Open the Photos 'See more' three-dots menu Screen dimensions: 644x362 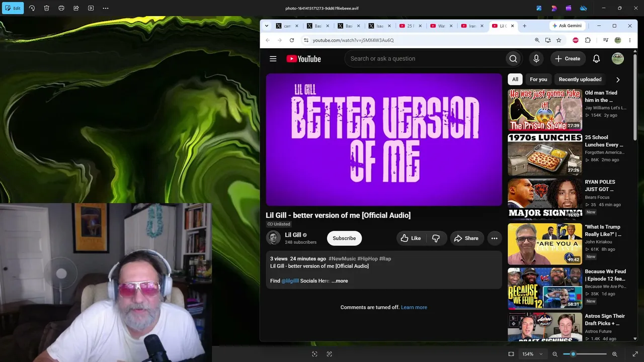106,8
